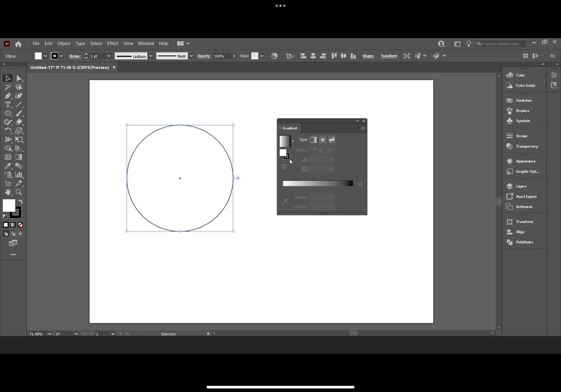Open the Recolor Artwork wheel icon
This screenshot has width=561, height=392.
pyautogui.click(x=274, y=56)
